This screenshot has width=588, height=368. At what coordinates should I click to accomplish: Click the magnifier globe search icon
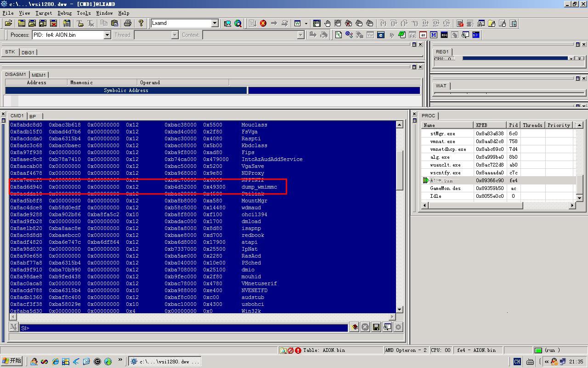pos(238,23)
